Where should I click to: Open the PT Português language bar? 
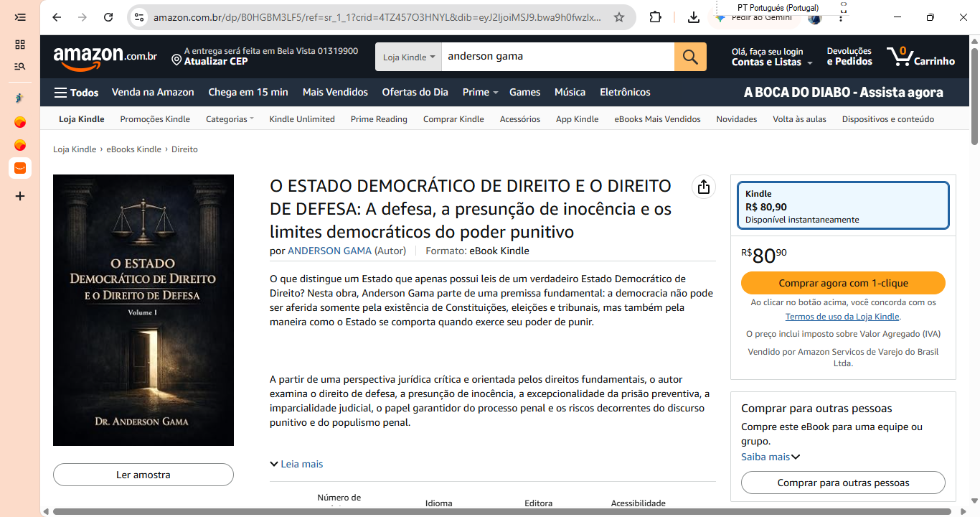click(x=778, y=8)
